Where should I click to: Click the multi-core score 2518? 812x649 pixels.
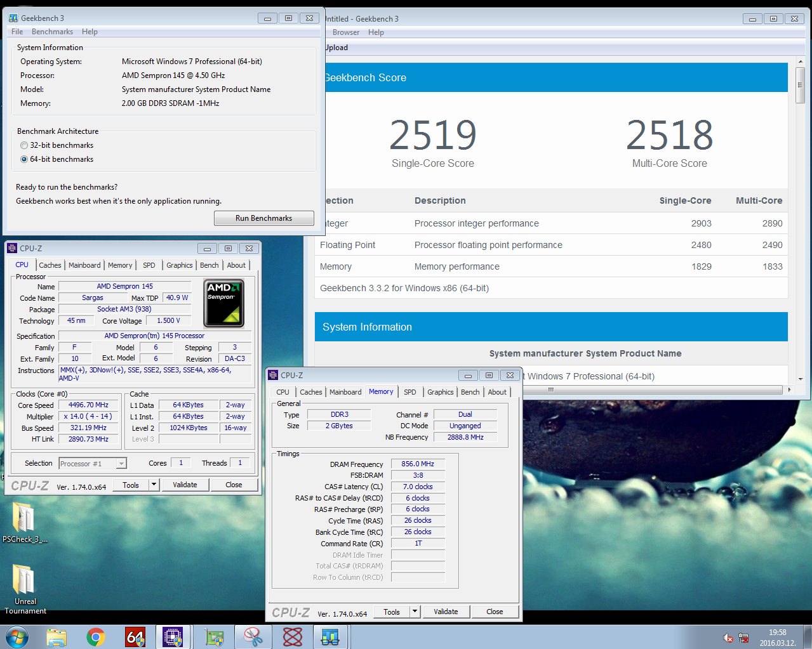click(x=670, y=135)
